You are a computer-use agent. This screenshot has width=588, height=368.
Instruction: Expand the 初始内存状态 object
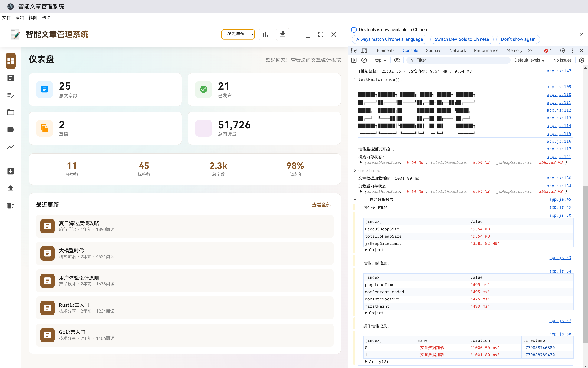[x=361, y=162]
